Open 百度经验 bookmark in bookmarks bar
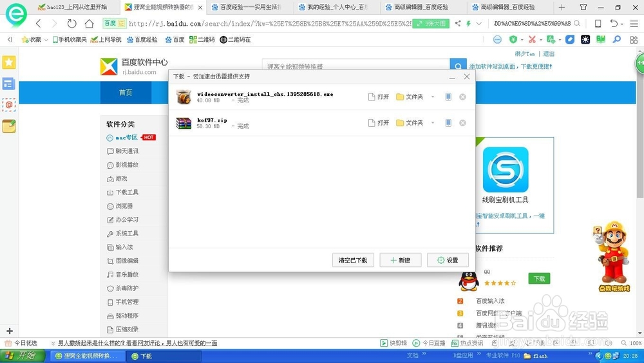 click(142, 39)
